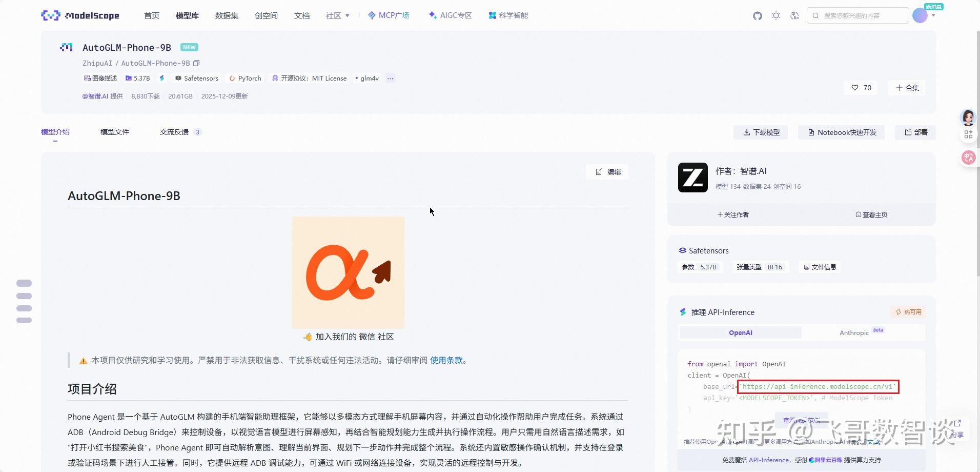
Task: Open the 数据集 menu item
Action: pyautogui.click(x=227, y=15)
